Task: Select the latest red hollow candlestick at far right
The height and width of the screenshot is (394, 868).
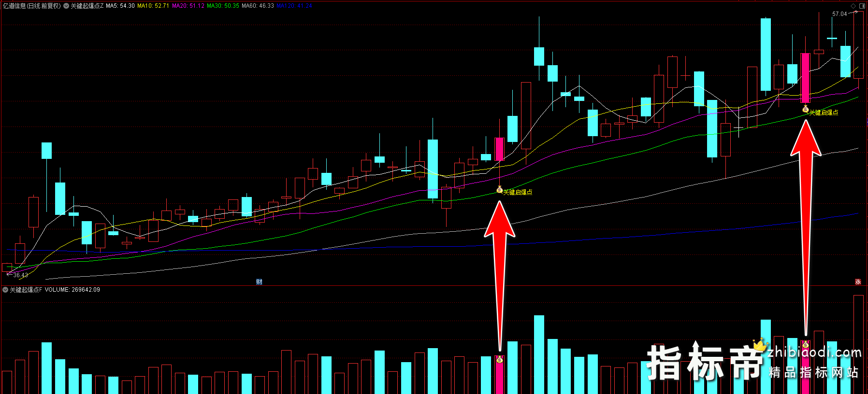Action: tap(858, 44)
